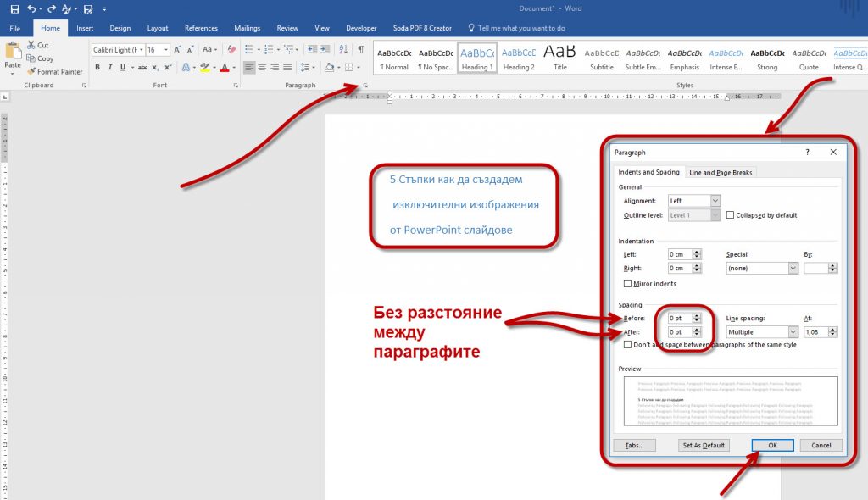Click the Set As Default button
The height and width of the screenshot is (500, 868).
point(703,445)
